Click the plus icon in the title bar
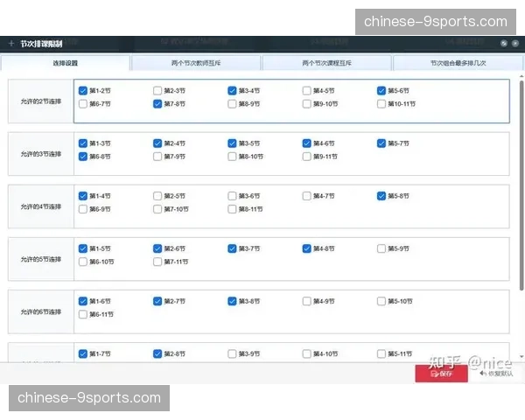The image size is (525, 420). coord(10,43)
